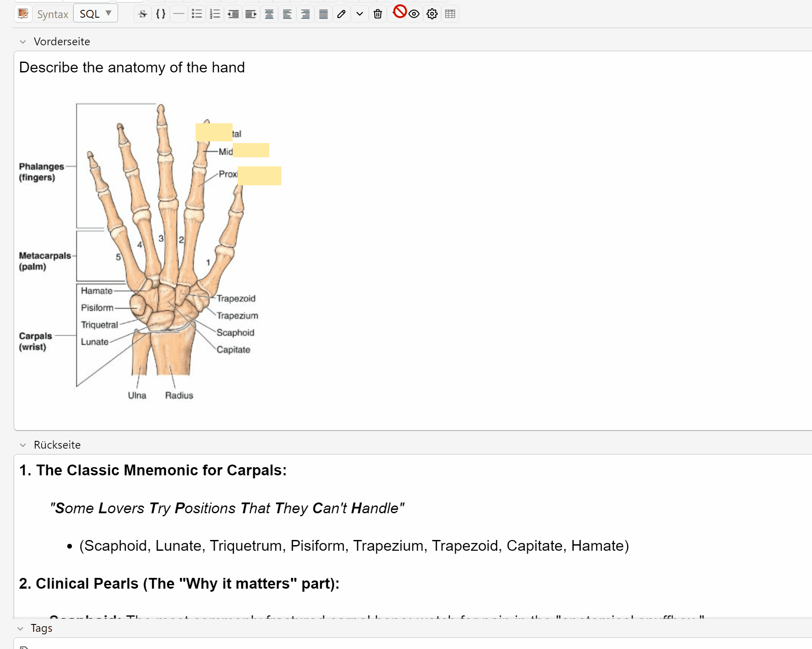Image resolution: width=812 pixels, height=649 pixels.
Task: Create an unordered bullet list
Action: pos(197,14)
